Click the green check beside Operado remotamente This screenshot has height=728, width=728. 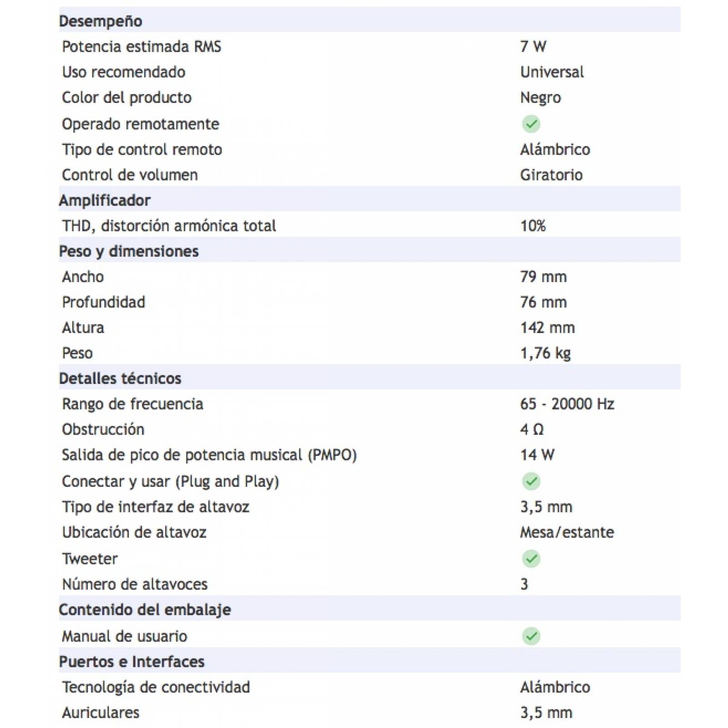[531, 124]
